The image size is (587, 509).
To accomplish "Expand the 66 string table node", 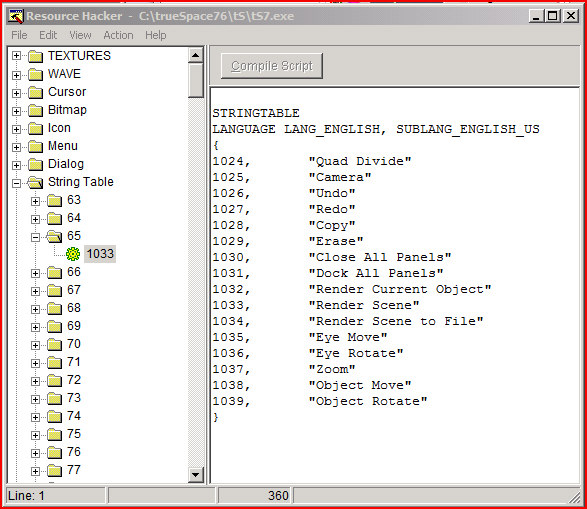I will pos(35,273).
